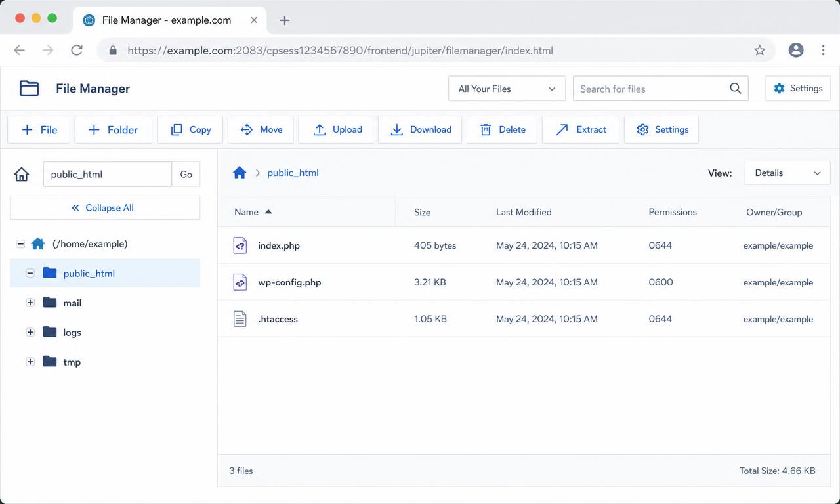
Task: Click the 0600 permissions value
Action: pyautogui.click(x=660, y=282)
